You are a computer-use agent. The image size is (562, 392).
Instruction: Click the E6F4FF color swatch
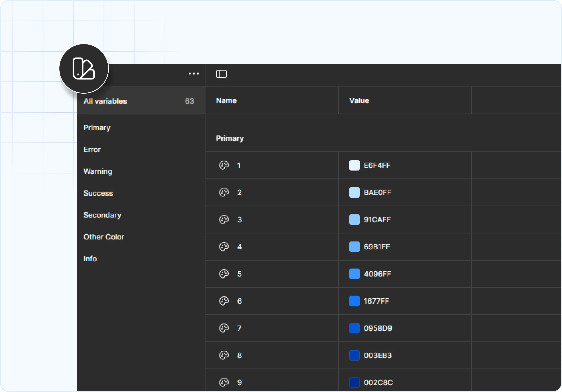(354, 165)
